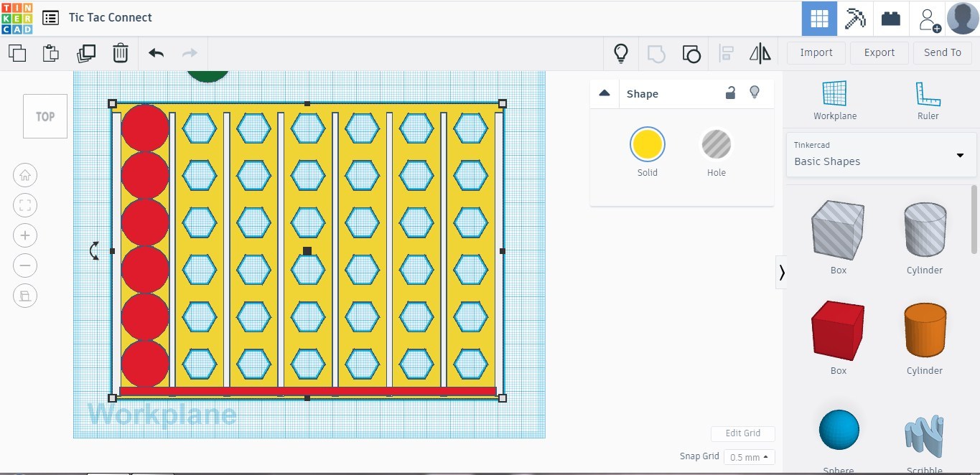This screenshot has width=980, height=475.
Task: Set shape to Solid
Action: coord(647,145)
